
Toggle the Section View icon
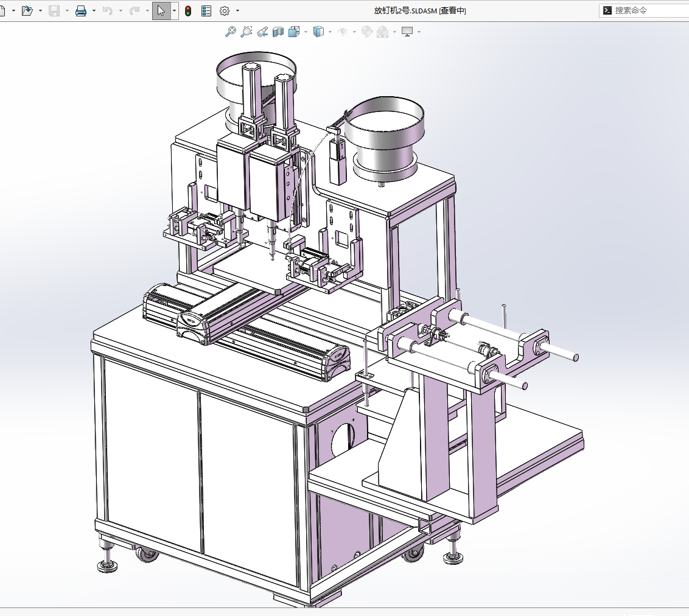278,32
